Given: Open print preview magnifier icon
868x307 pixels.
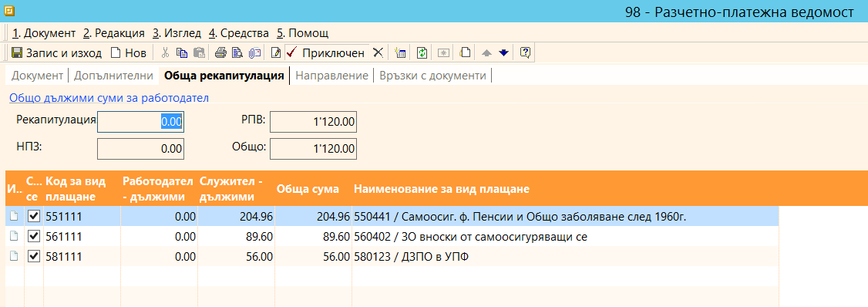Looking at the screenshot, I should pos(237,52).
